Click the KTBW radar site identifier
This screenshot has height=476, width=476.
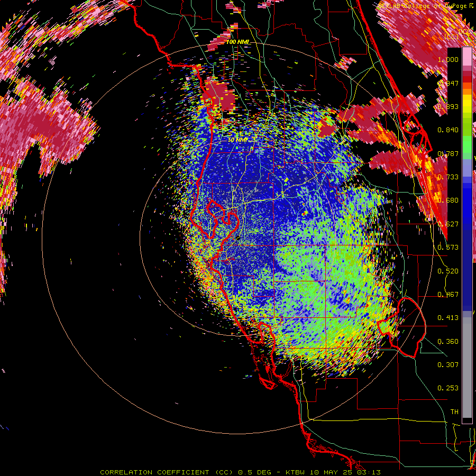pos(296,472)
